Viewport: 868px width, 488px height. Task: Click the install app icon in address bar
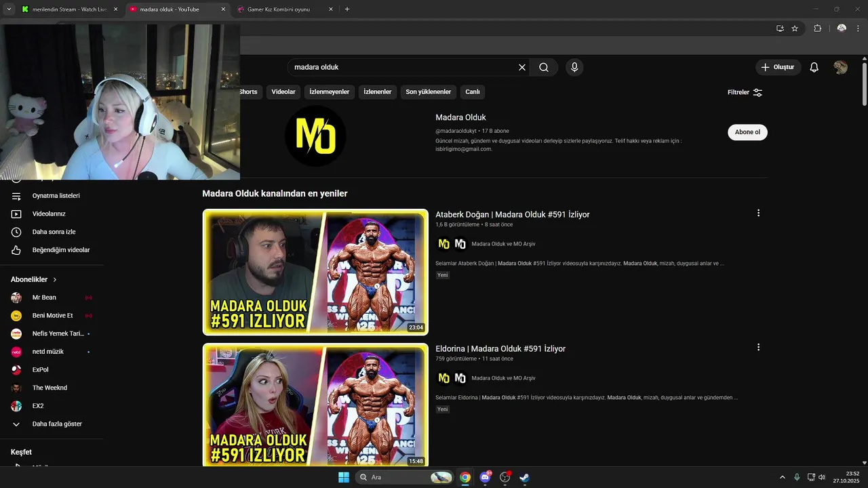[780, 28]
